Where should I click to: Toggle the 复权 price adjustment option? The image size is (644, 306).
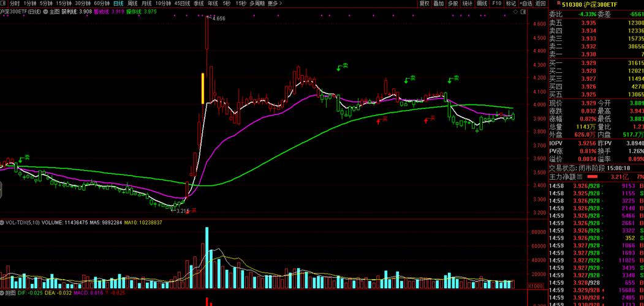click(x=424, y=4)
